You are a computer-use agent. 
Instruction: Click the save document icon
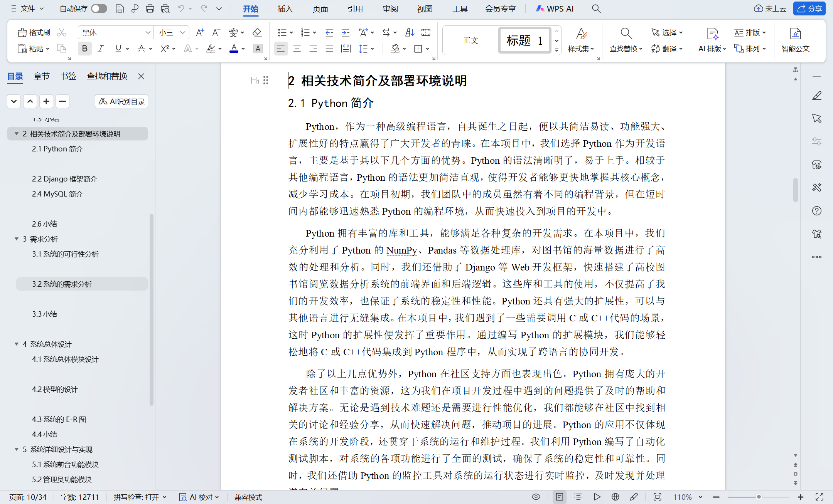[x=120, y=8]
